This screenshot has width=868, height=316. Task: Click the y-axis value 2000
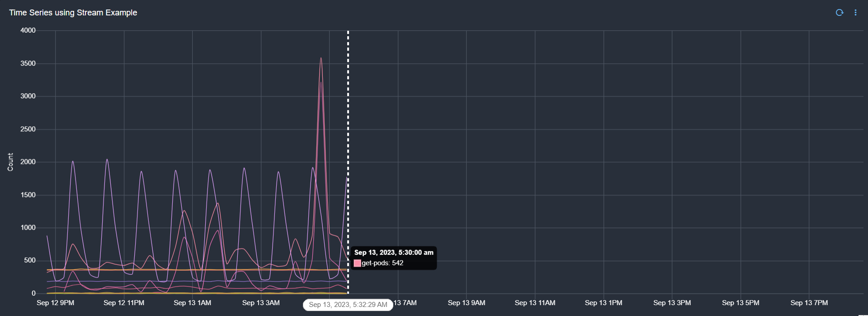[28, 162]
